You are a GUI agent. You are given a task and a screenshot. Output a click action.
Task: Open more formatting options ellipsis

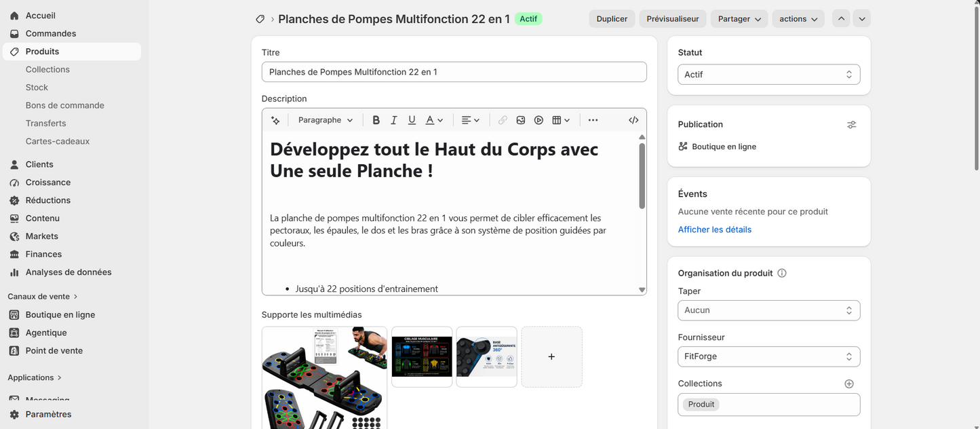593,120
